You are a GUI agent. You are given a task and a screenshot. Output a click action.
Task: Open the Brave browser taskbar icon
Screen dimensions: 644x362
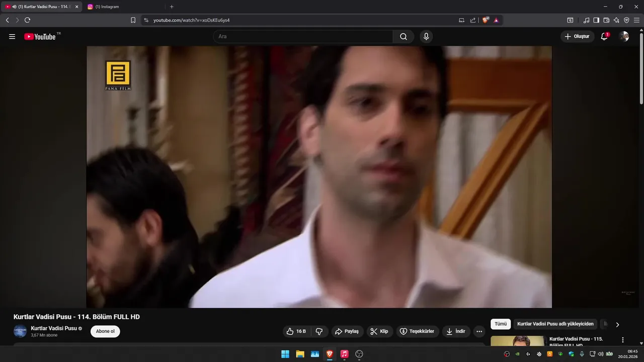pos(330,354)
